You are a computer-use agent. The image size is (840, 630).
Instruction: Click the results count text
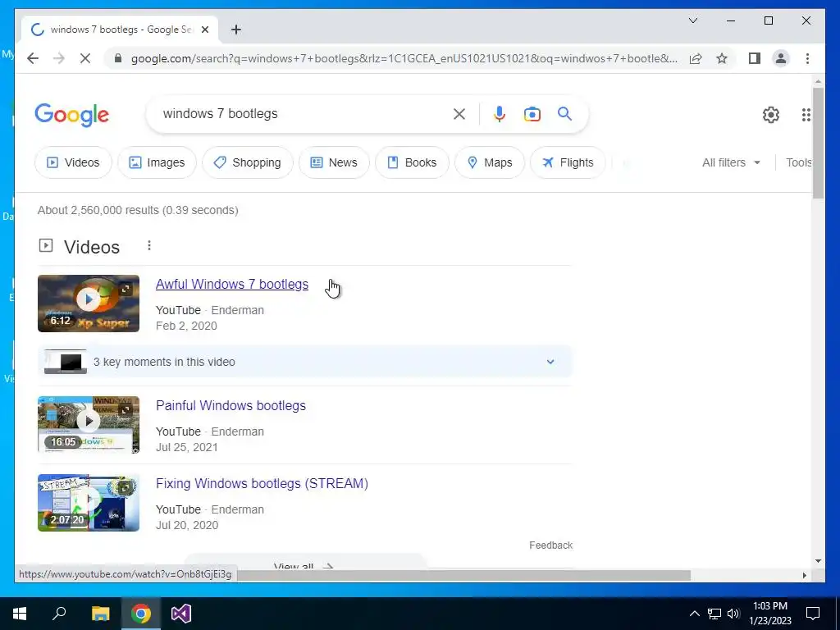pos(138,210)
